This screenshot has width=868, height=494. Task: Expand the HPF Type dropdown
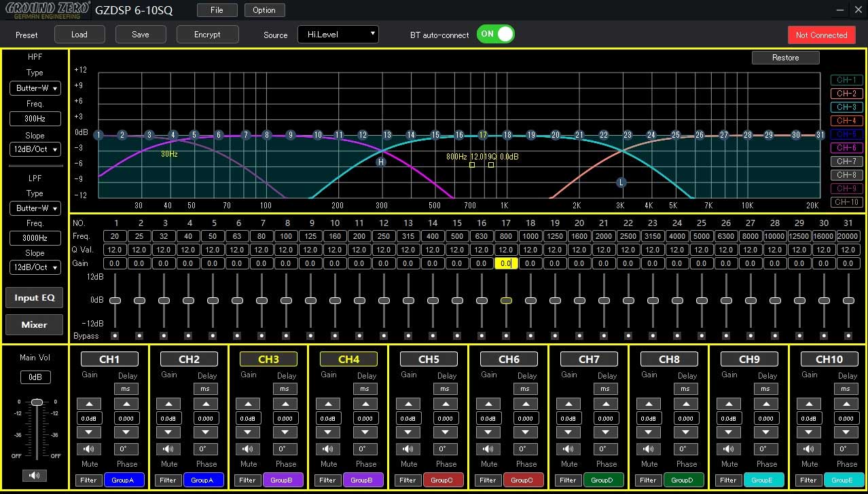(x=35, y=88)
